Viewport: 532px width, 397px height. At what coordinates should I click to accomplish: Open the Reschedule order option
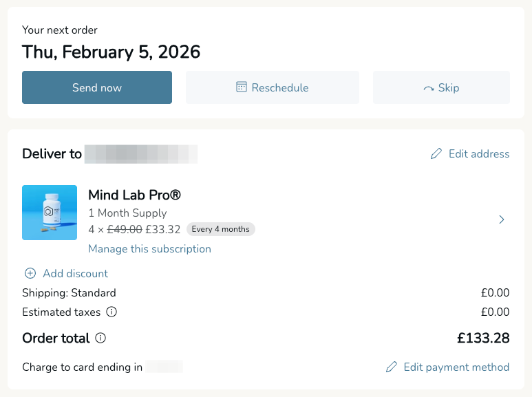tap(273, 87)
